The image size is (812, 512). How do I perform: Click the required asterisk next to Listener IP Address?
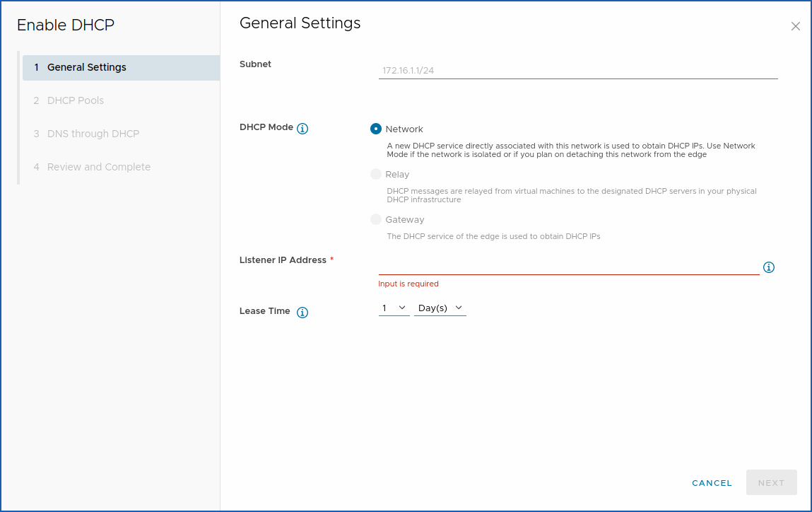point(331,260)
